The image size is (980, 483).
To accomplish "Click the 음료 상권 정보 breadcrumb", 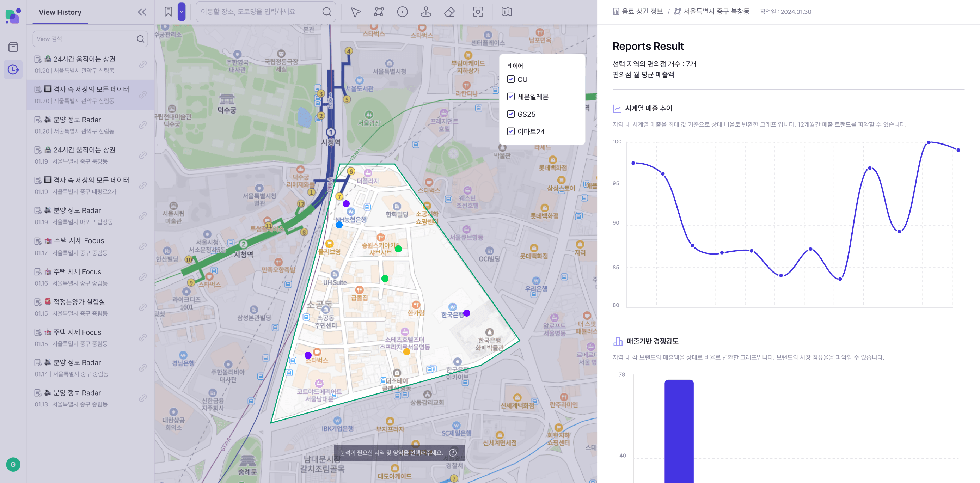I will [638, 11].
